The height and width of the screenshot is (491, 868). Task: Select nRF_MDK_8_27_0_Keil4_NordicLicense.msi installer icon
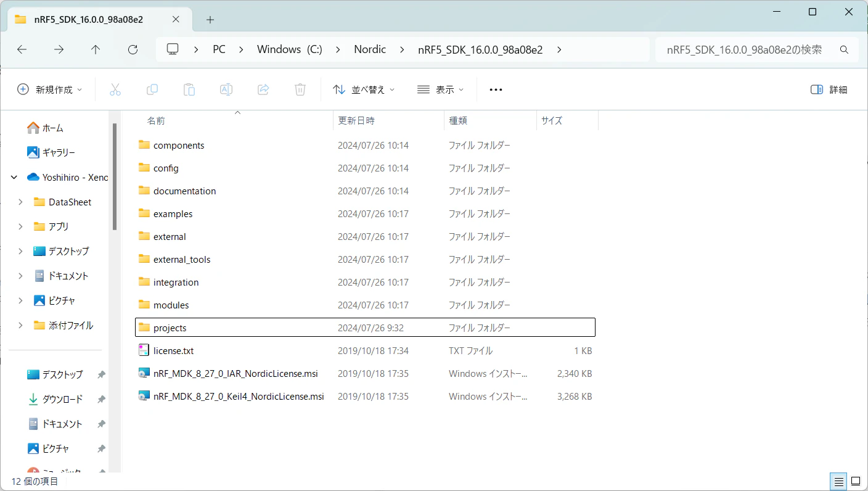(x=144, y=396)
